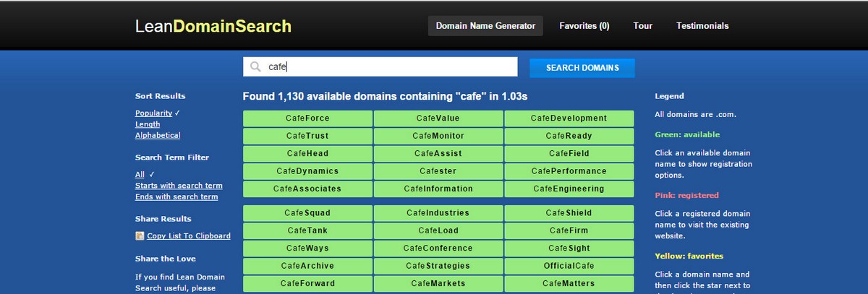The image size is (868, 294).
Task: Sort results Alphabetically
Action: click(158, 135)
